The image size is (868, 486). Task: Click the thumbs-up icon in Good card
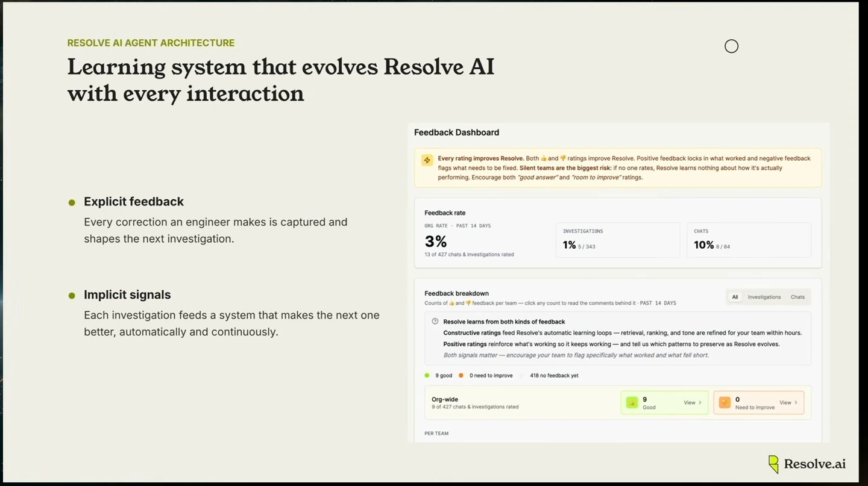(x=632, y=402)
